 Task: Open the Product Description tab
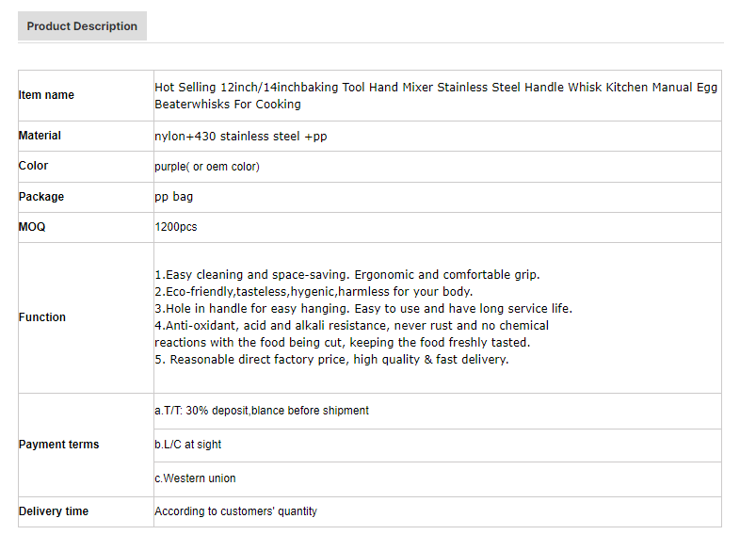[82, 26]
